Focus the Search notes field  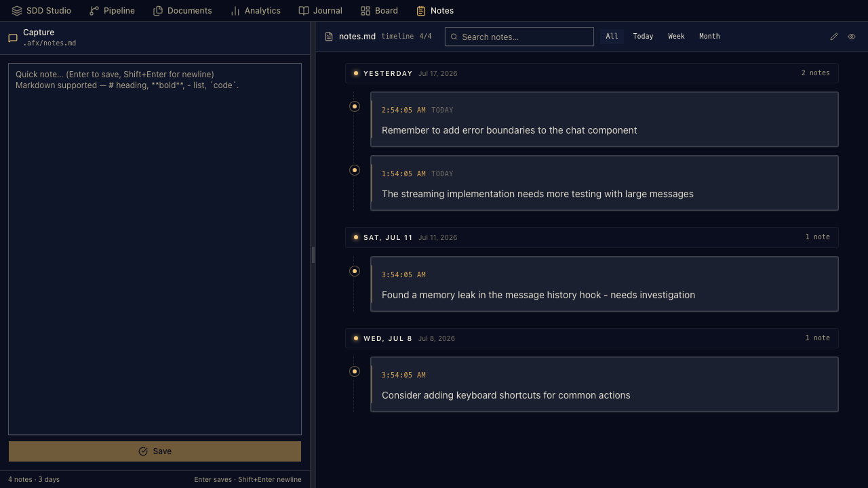pyautogui.click(x=519, y=37)
